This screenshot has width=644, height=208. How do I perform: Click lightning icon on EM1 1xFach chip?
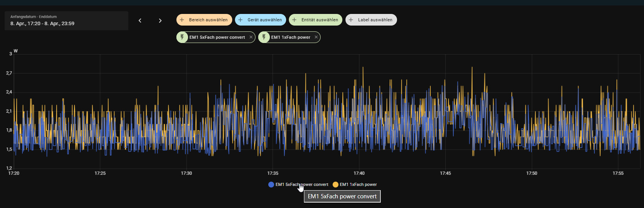[264, 37]
